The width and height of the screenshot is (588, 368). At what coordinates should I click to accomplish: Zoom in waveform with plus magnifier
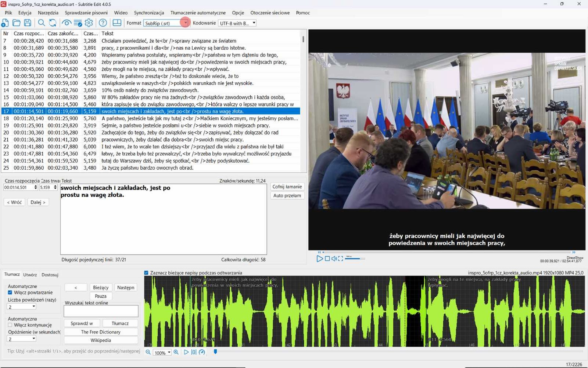click(176, 352)
